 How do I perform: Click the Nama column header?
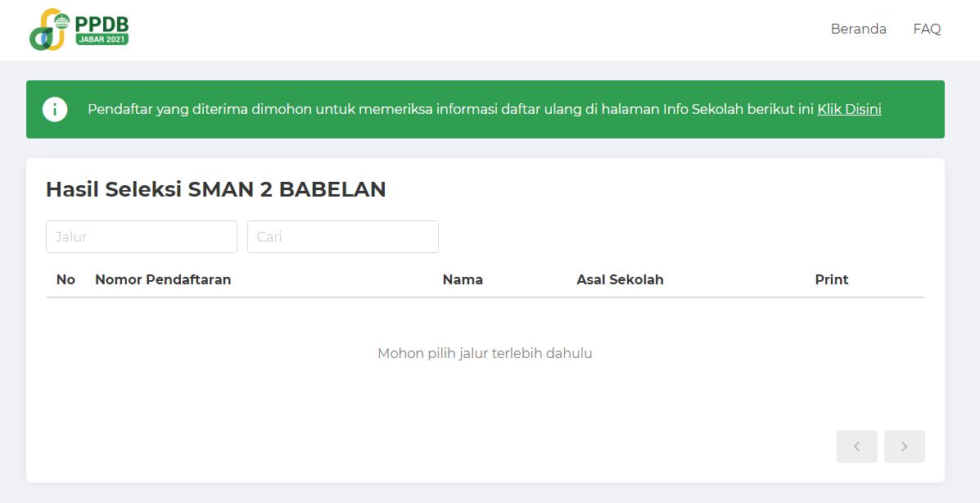463,279
